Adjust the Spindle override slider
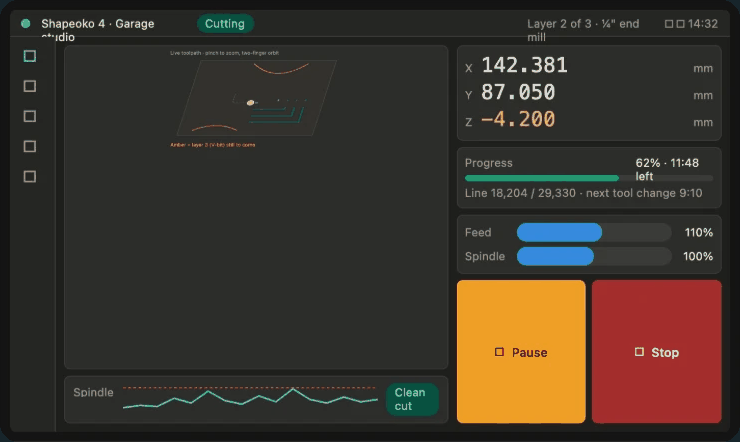Viewport: 740px width, 442px height. tap(594, 256)
